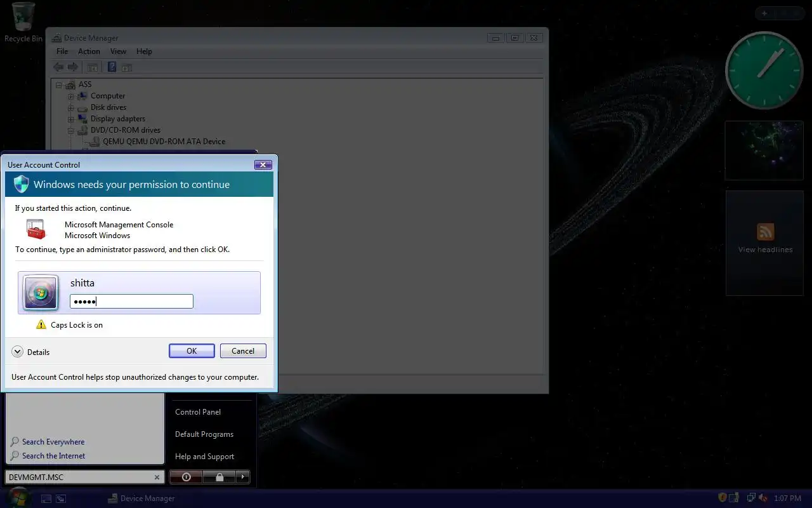Click the RSS feed headlines gadget icon

point(765,232)
